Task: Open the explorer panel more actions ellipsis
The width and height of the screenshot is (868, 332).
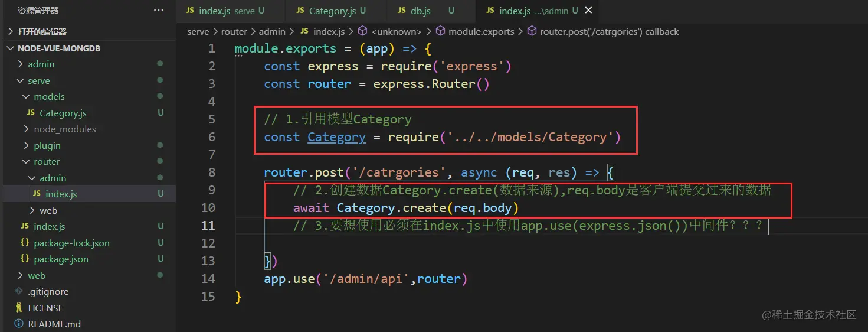Action: [159, 11]
